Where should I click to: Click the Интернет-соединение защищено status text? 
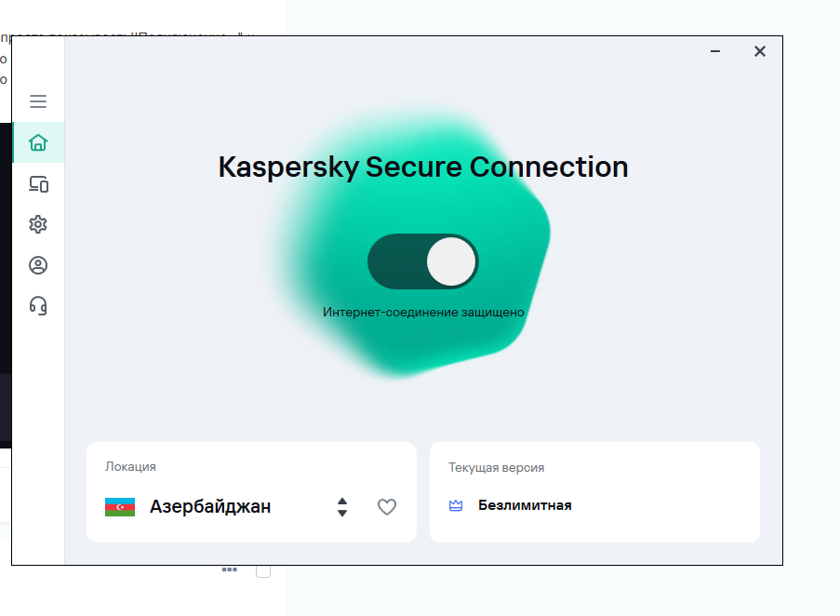pyautogui.click(x=423, y=313)
